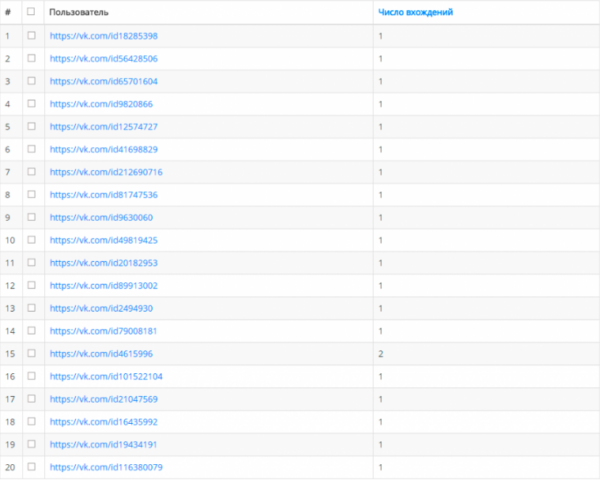Screen dimensions: 600x480
Task: Click row number 20 cell
Action: (10, 467)
